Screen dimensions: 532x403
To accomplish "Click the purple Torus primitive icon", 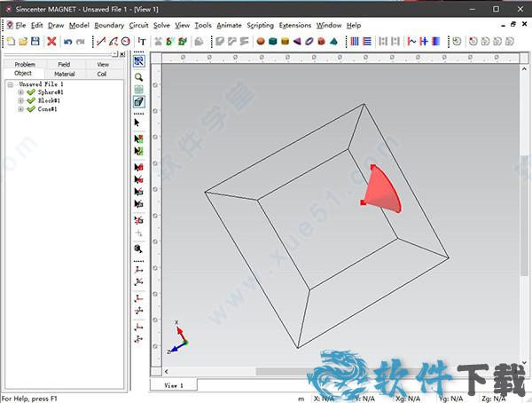I will 309,42.
